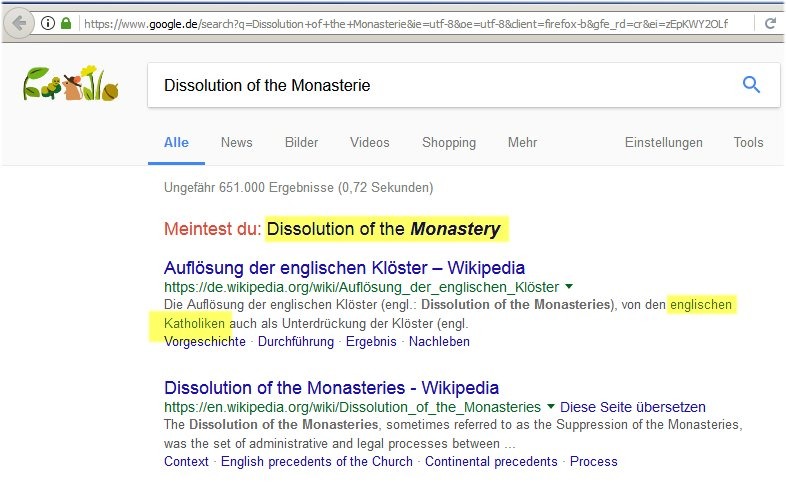This screenshot has width=786, height=492.
Task: Open dropdown arrow beside German Wikipedia URL
Action: [x=569, y=287]
